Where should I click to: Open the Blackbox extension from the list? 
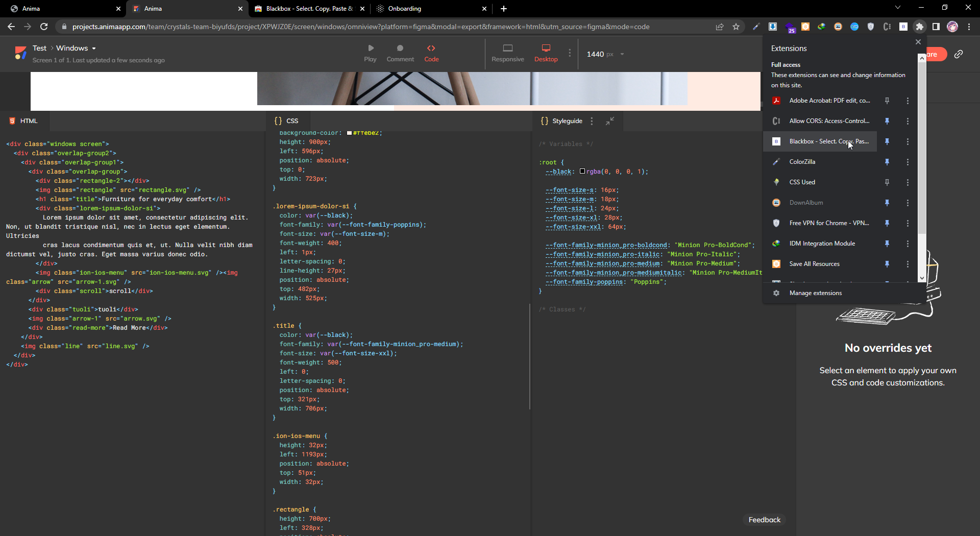click(x=820, y=141)
